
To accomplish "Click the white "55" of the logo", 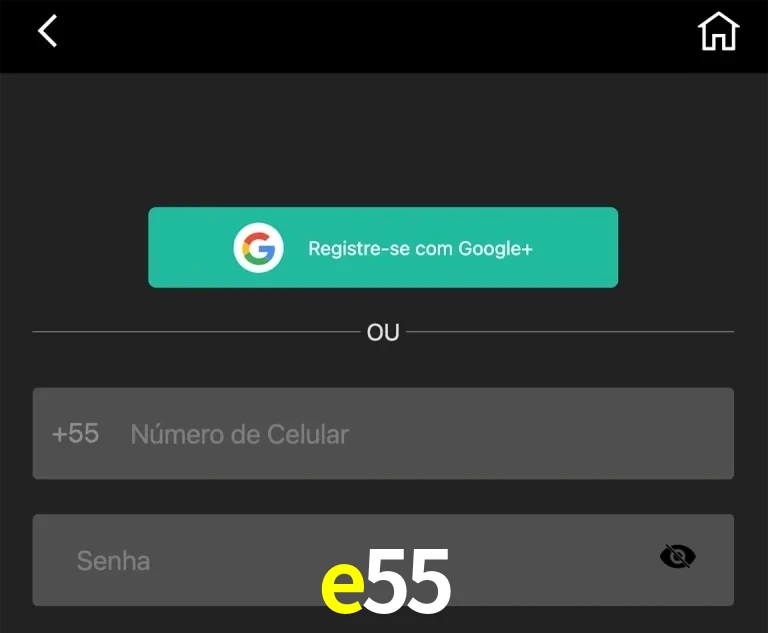I will [408, 581].
